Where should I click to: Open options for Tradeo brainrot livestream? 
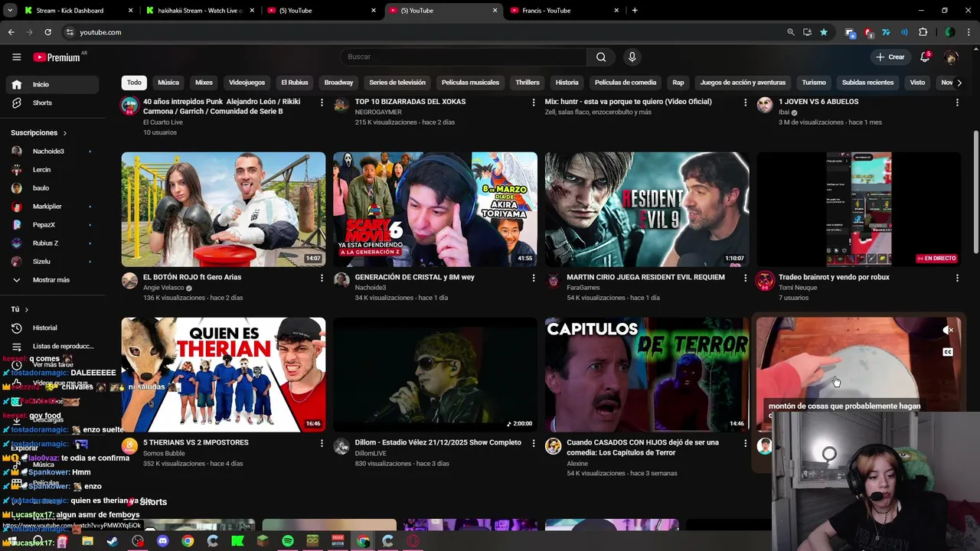coord(957,278)
